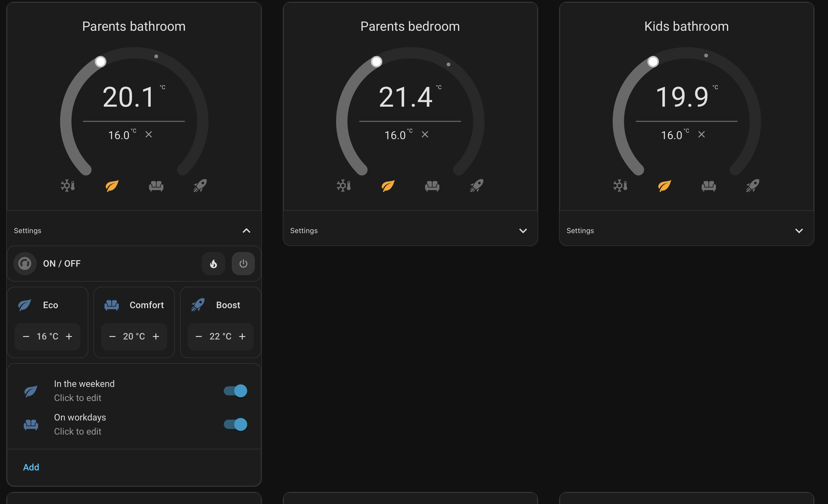The height and width of the screenshot is (504, 828).
Task: Activate comfort sofa preset in Parents bathroom
Action: [156, 185]
